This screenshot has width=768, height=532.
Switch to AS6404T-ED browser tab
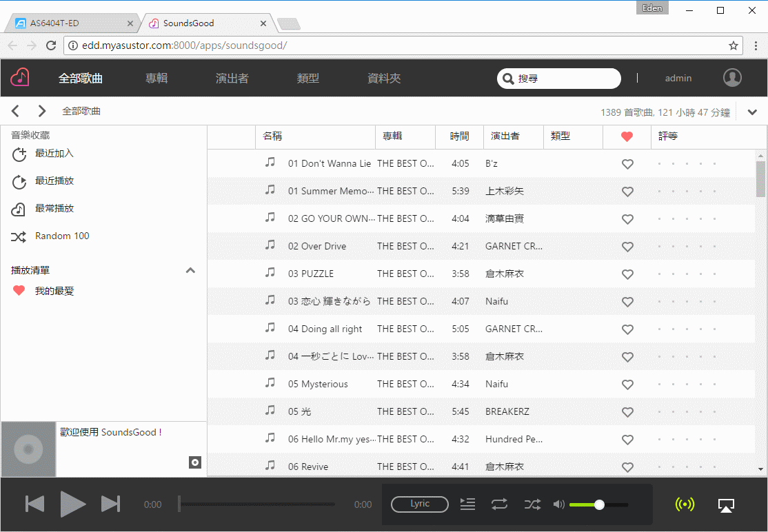pyautogui.click(x=74, y=23)
